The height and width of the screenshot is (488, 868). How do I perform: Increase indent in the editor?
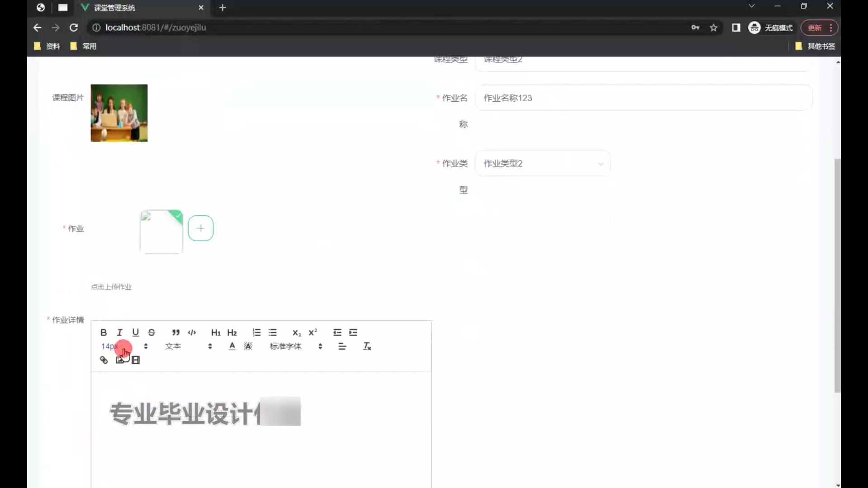point(354,333)
